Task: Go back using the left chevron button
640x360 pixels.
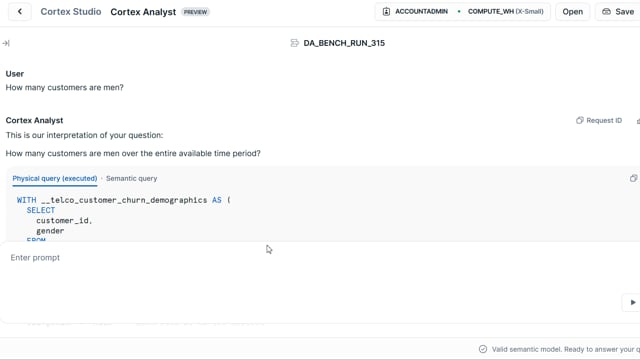Action: (20, 12)
